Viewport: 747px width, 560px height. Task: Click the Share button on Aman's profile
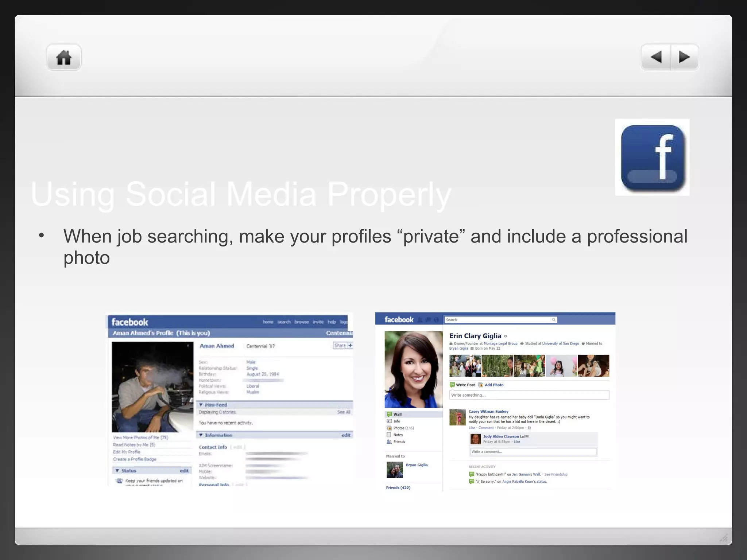click(343, 345)
